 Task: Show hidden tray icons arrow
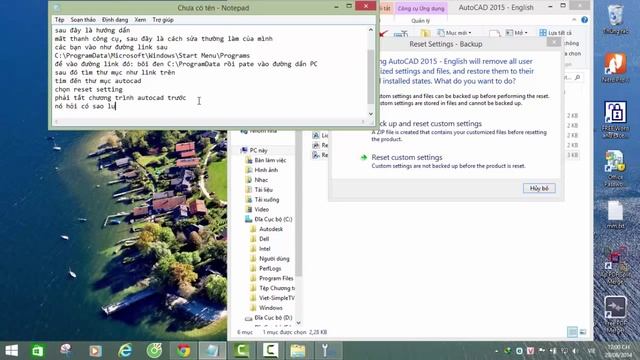tap(497, 351)
